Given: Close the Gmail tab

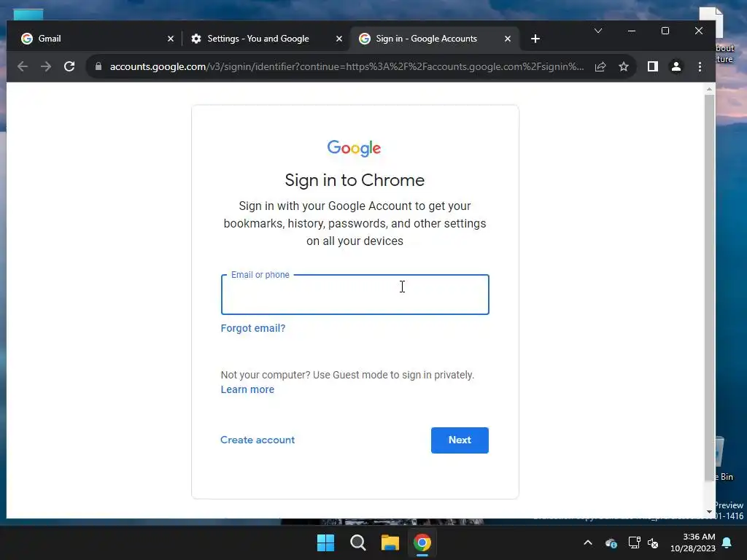Looking at the screenshot, I should (171, 39).
